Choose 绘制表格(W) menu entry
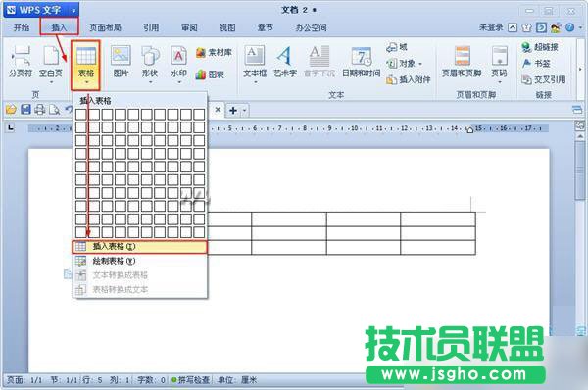The image size is (588, 390). click(x=139, y=261)
